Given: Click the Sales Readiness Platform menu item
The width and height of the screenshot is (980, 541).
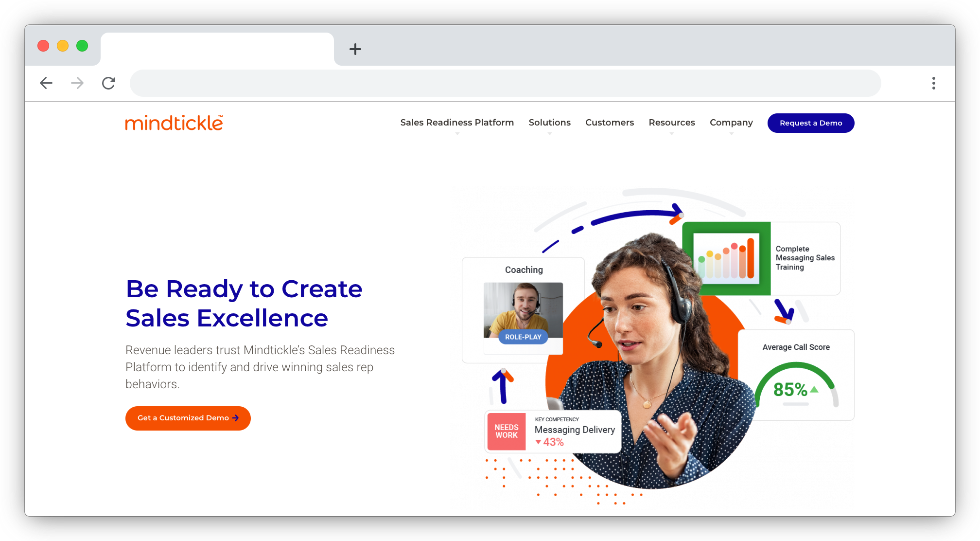Looking at the screenshot, I should coord(457,122).
